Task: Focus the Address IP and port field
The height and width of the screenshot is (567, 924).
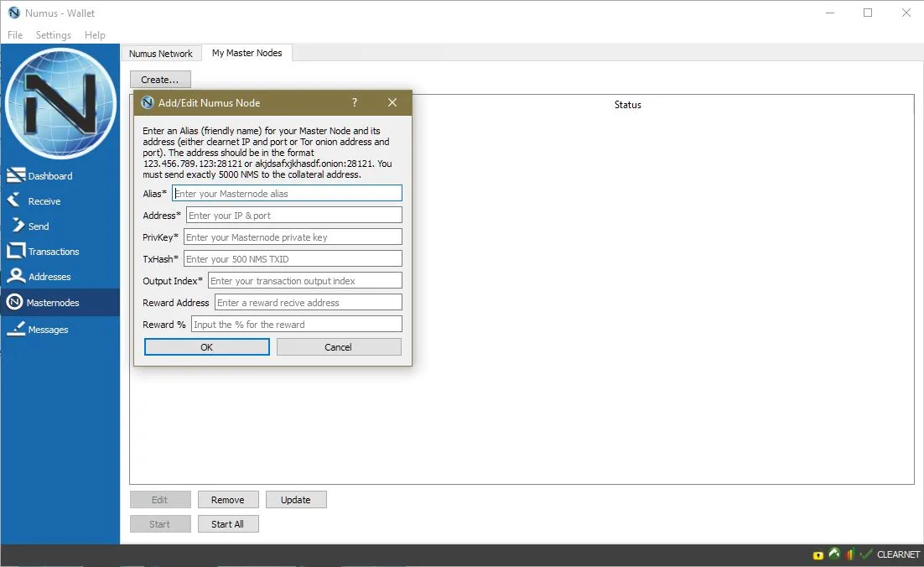Action: point(294,215)
